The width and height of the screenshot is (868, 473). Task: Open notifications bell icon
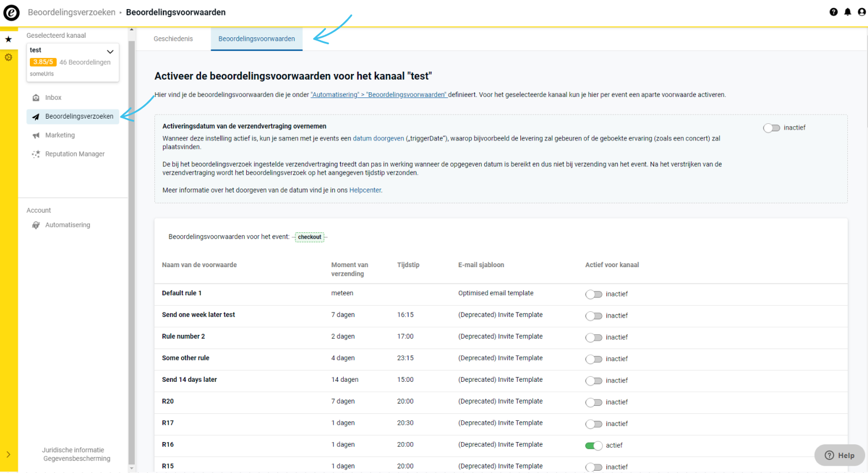point(847,12)
